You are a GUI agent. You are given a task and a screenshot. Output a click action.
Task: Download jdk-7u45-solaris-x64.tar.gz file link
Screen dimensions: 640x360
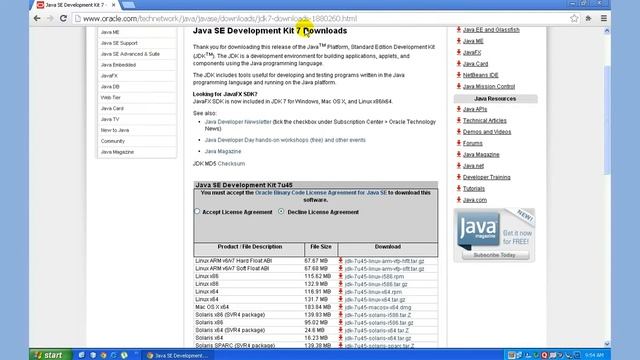pos(378,338)
